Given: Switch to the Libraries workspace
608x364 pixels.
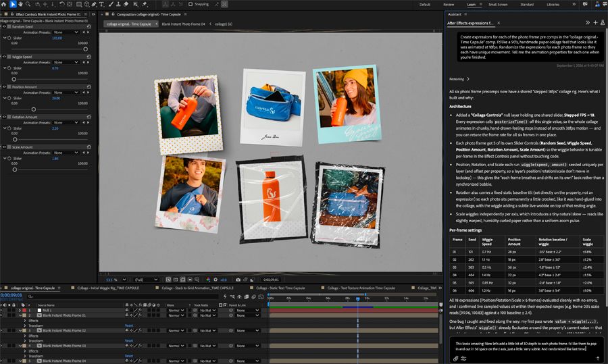Looking at the screenshot, I should (553, 4).
